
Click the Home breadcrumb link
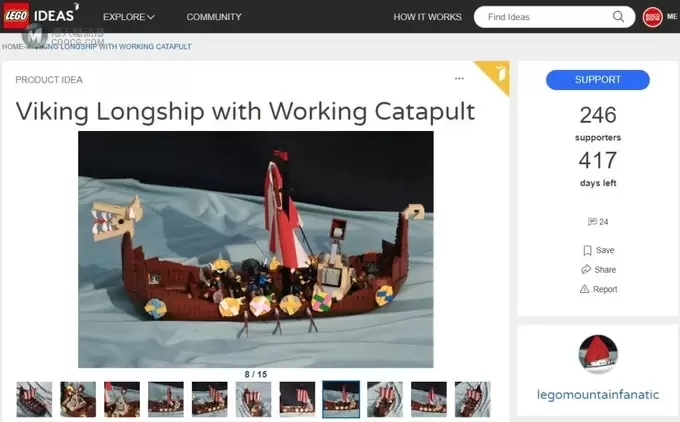[12, 46]
